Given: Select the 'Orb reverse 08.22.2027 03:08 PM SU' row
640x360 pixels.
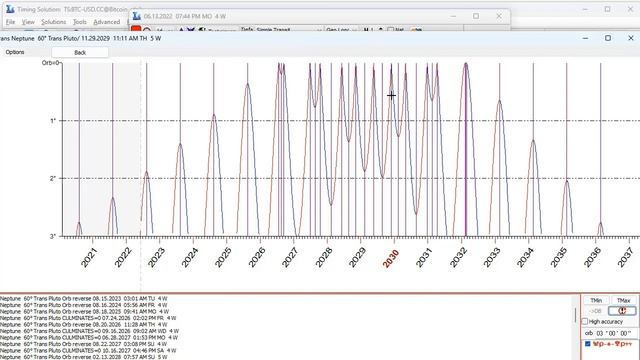Looking at the screenshot, I should point(84,344).
